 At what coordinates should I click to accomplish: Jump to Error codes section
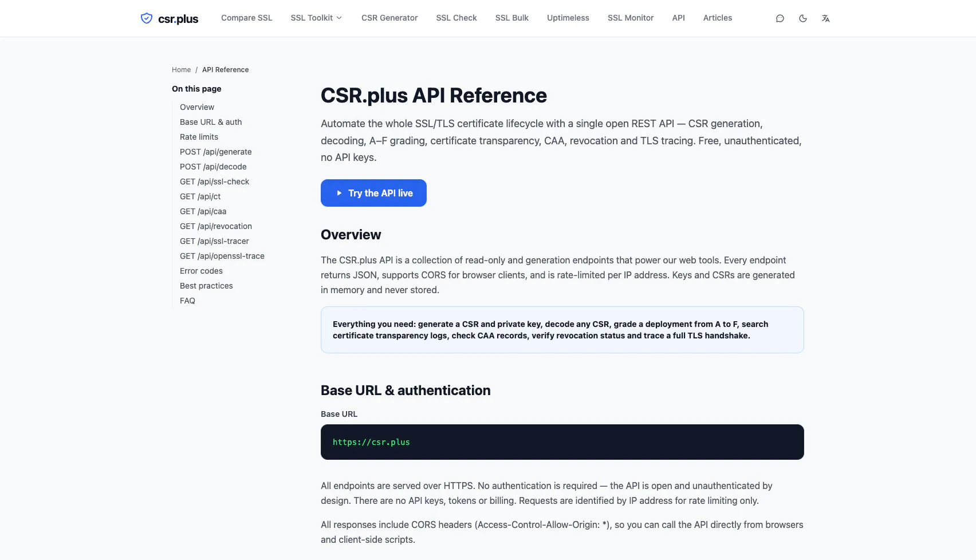click(x=201, y=271)
